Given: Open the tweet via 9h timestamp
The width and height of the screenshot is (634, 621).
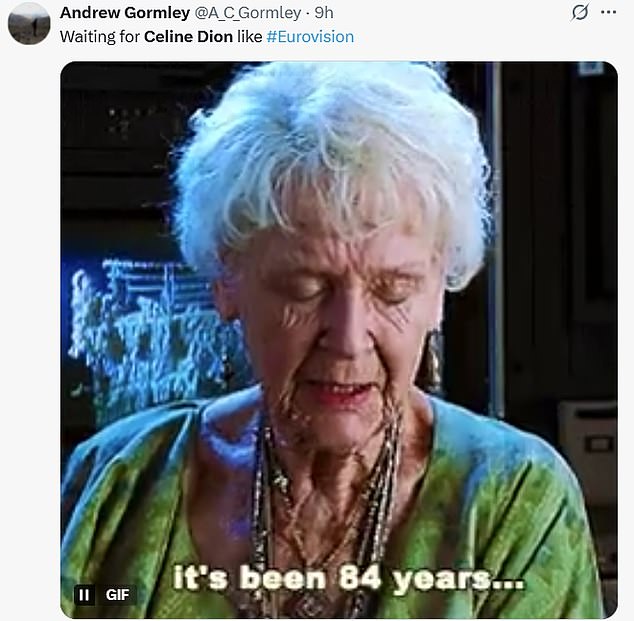Looking at the screenshot, I should click(x=324, y=13).
